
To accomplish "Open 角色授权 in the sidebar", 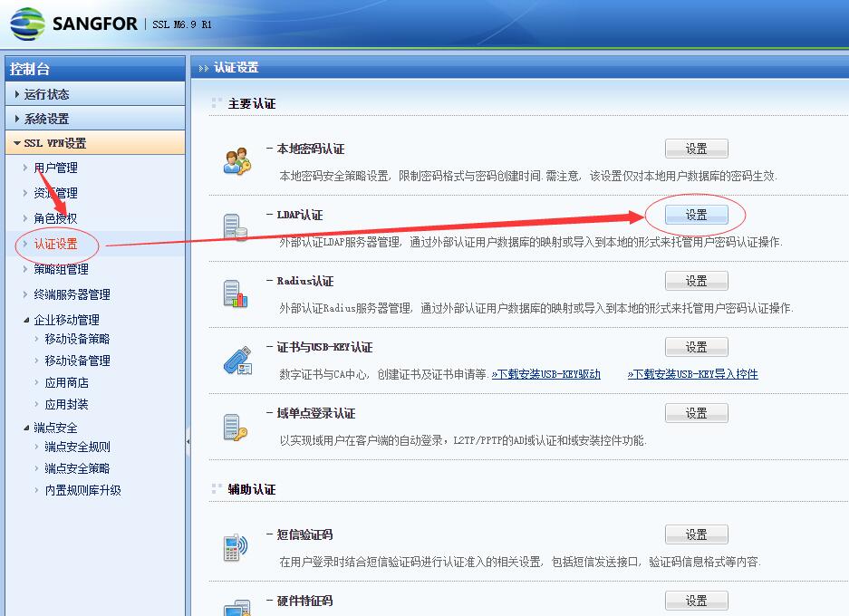I will tap(56, 218).
